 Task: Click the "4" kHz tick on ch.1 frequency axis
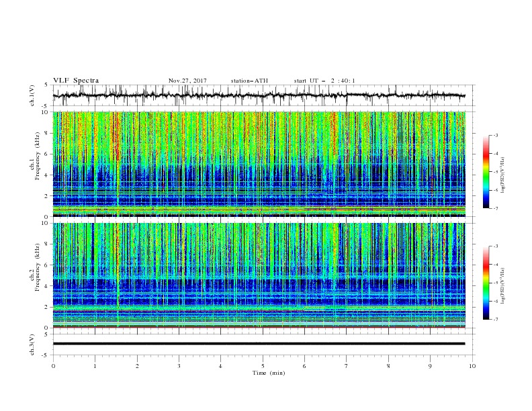[x=48, y=175]
